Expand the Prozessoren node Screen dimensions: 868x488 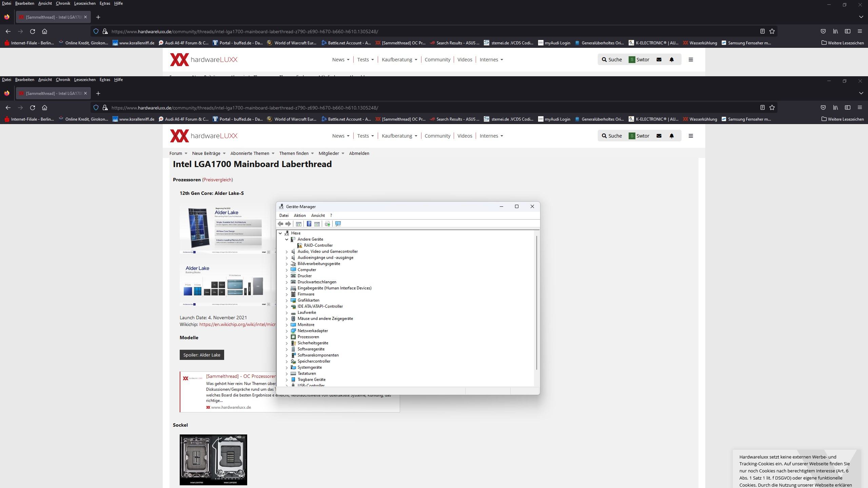click(x=287, y=337)
